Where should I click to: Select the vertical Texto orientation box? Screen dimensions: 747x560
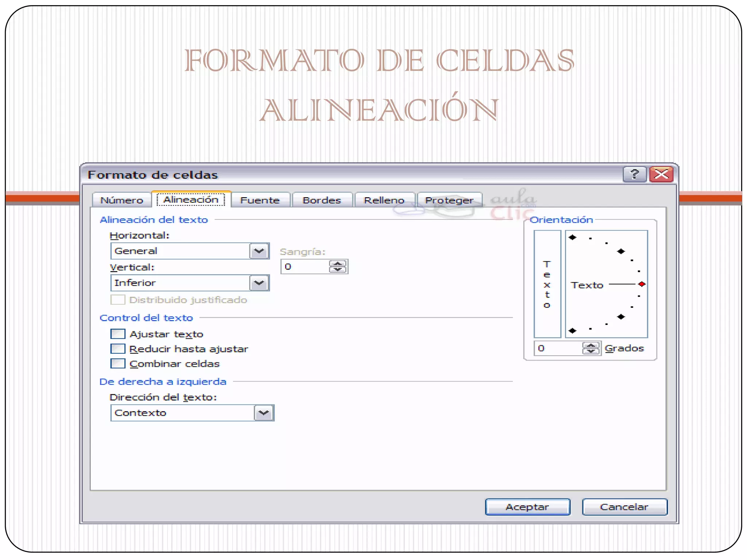click(547, 284)
